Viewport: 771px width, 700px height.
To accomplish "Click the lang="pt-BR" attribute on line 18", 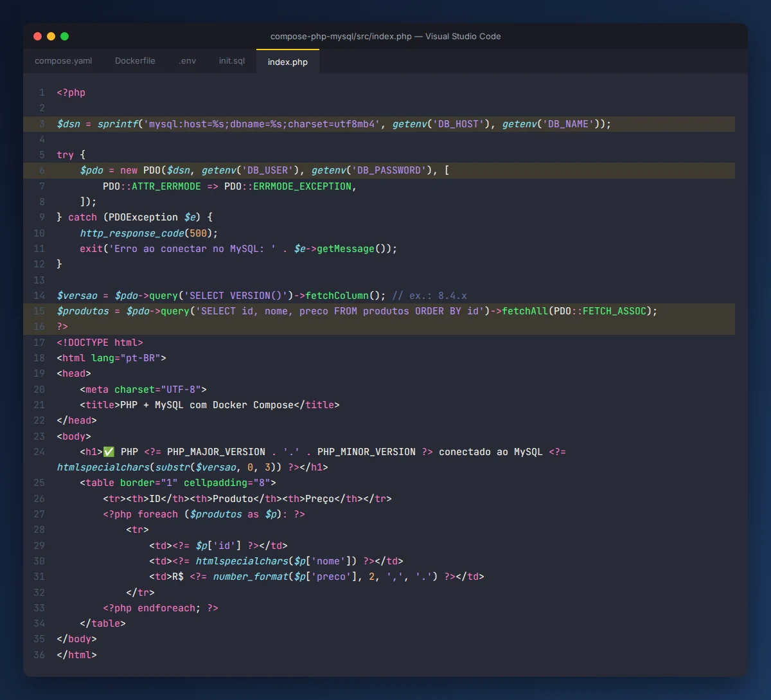I will coord(127,358).
